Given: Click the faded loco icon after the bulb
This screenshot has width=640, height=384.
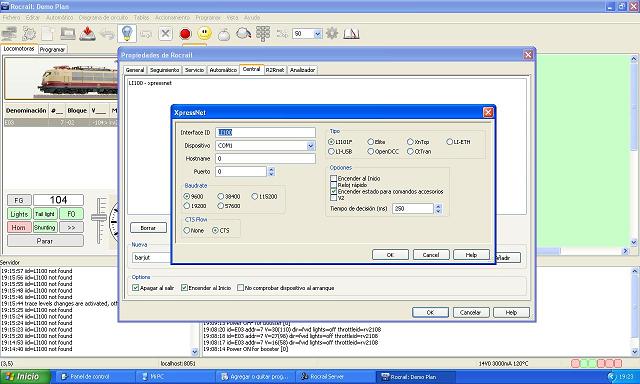Looking at the screenshot, I should tap(146, 34).
